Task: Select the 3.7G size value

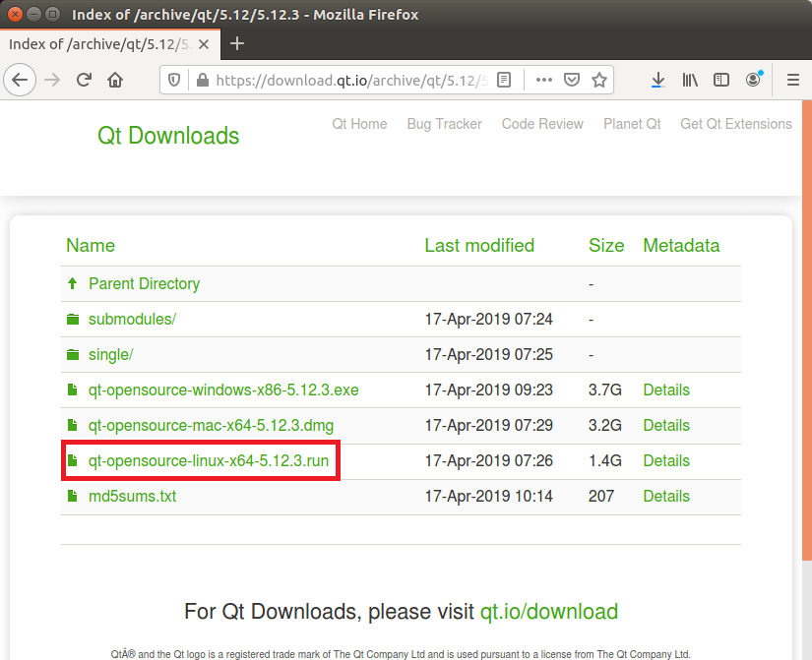Action: click(x=605, y=390)
